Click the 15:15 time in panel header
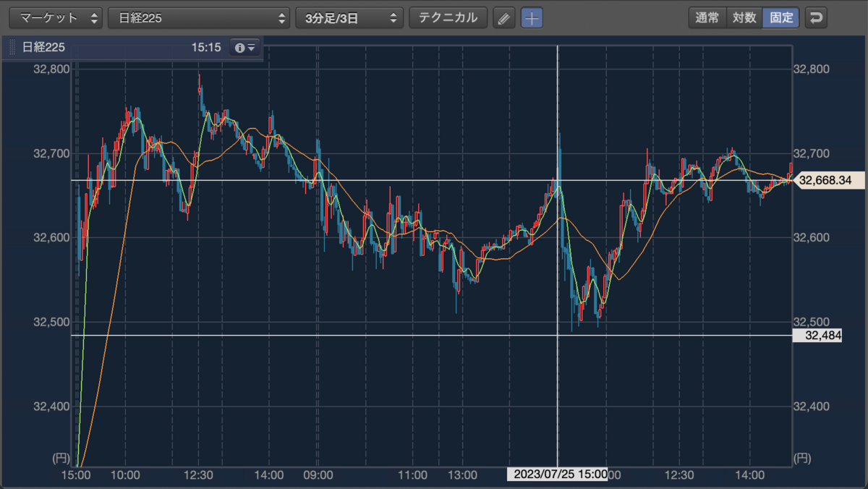Viewport: 868px width, 489px height. (x=205, y=48)
